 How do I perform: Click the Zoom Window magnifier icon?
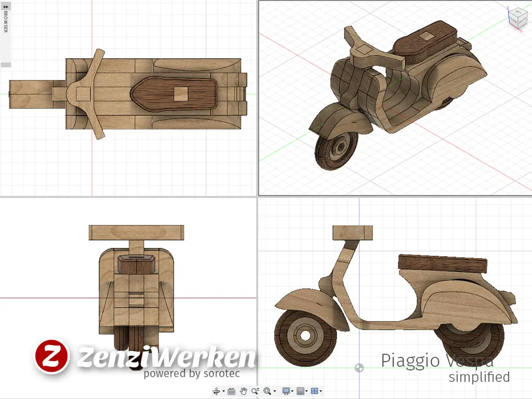(268, 391)
